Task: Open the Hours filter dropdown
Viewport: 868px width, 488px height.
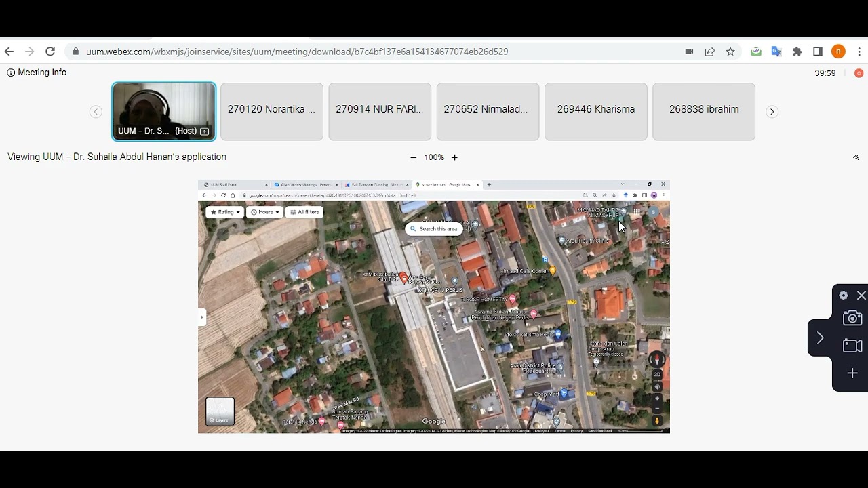Action: pyautogui.click(x=264, y=212)
